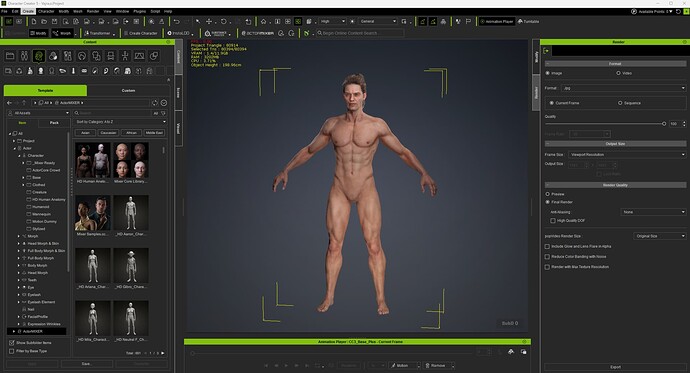Select the Preview render quality radio
Image resolution: width=690 pixels, height=373 pixels.
click(x=548, y=194)
